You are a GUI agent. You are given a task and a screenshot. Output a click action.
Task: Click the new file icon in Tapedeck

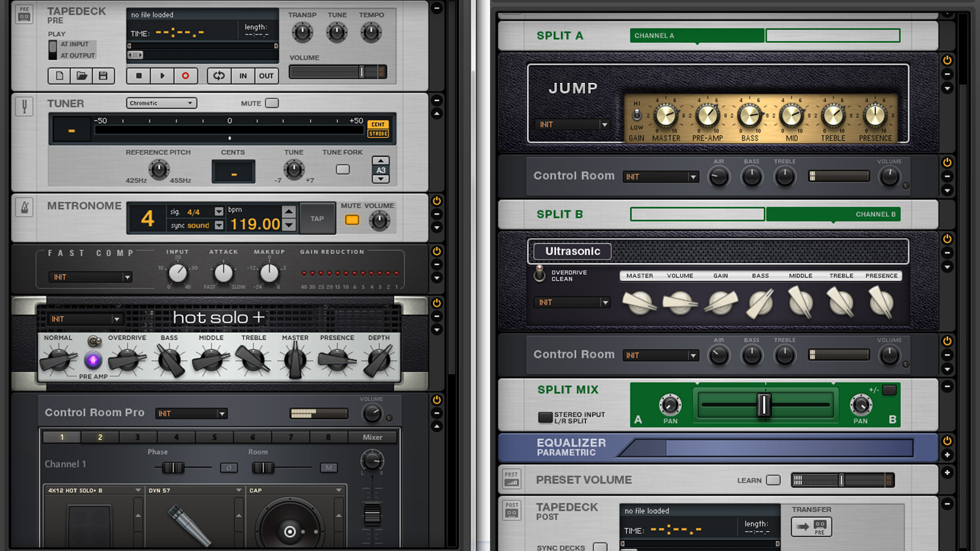pos(60,76)
